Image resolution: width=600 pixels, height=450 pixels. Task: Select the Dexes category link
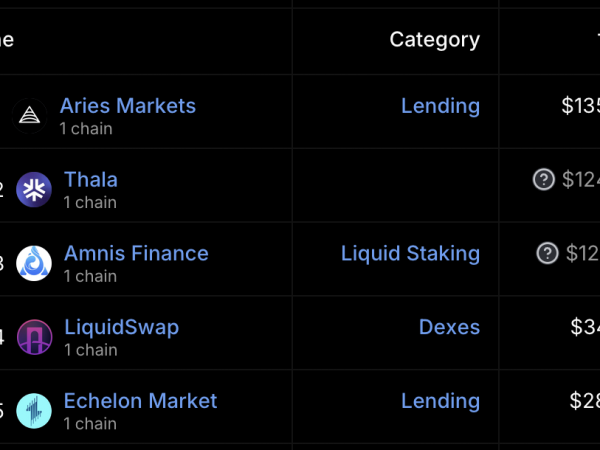point(449,327)
